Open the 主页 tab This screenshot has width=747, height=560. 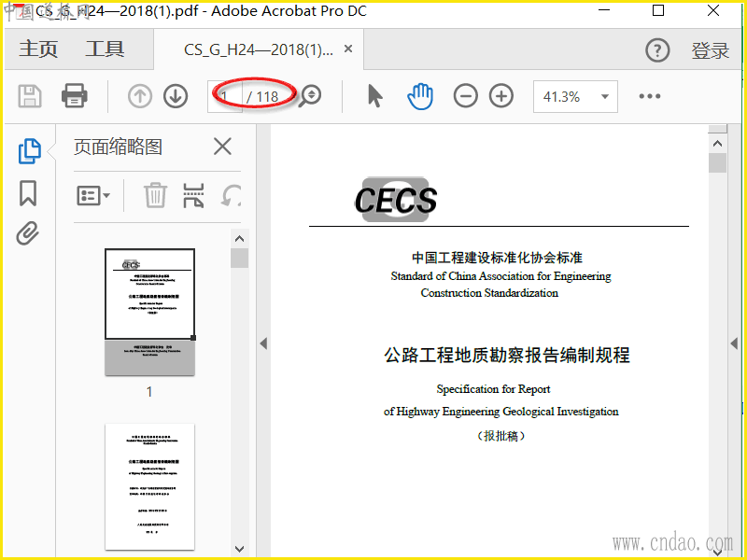click(x=38, y=49)
